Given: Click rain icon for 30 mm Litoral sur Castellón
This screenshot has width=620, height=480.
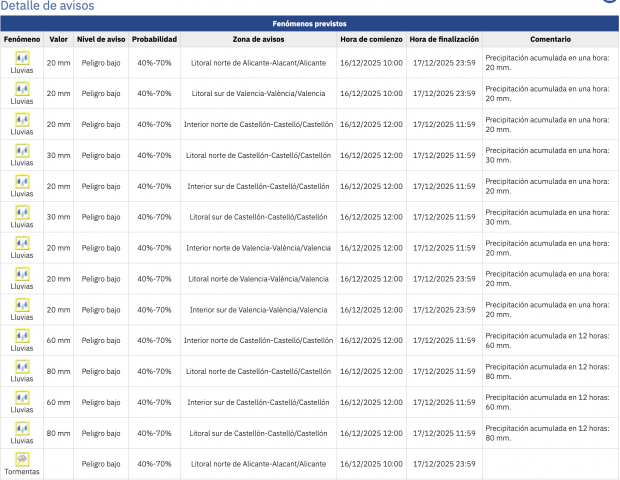Looking at the screenshot, I should point(22,212).
